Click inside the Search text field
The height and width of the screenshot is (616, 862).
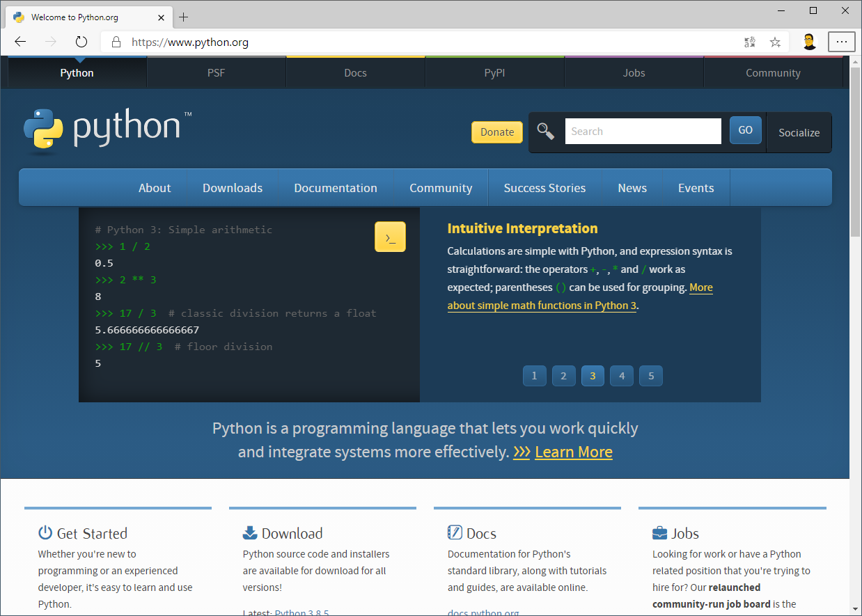coord(643,132)
